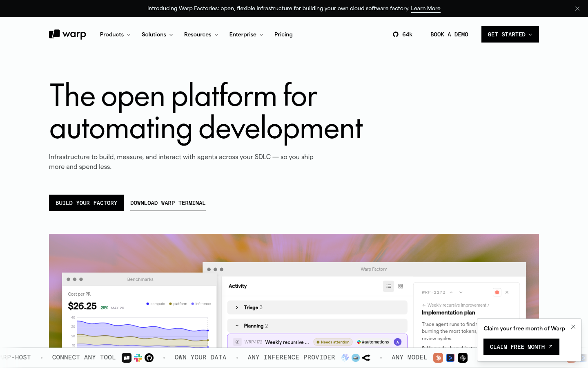Click the back arrow before Weekly recursive improvement

click(424, 305)
